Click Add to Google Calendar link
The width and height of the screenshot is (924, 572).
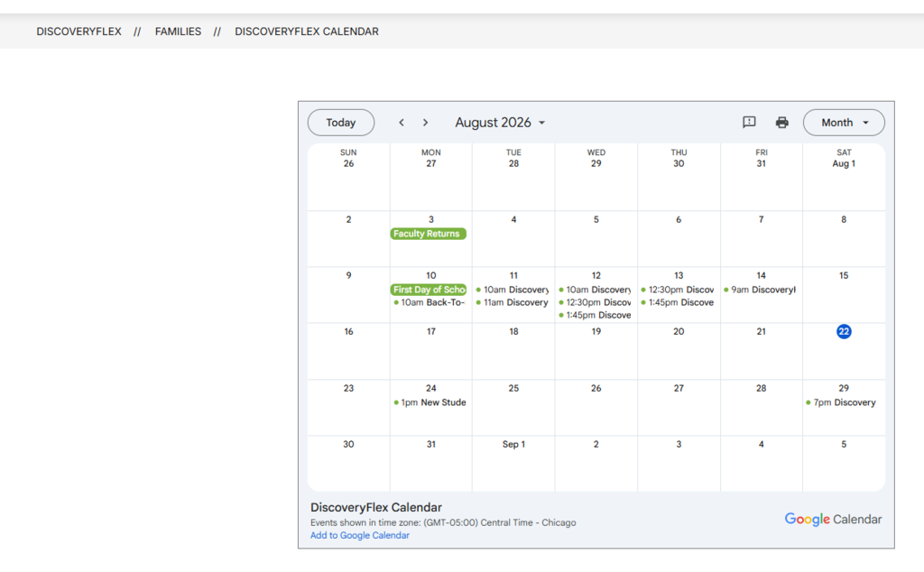359,536
